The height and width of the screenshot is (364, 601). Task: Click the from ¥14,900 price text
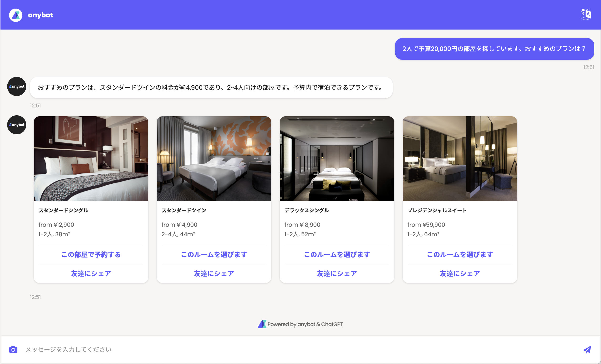179,225
